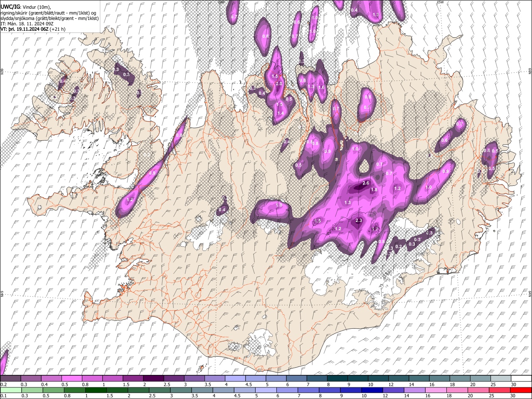The height and width of the screenshot is (399, 532).
Task: Click the '20W' longitude label at the top edge
Action: 221,2
